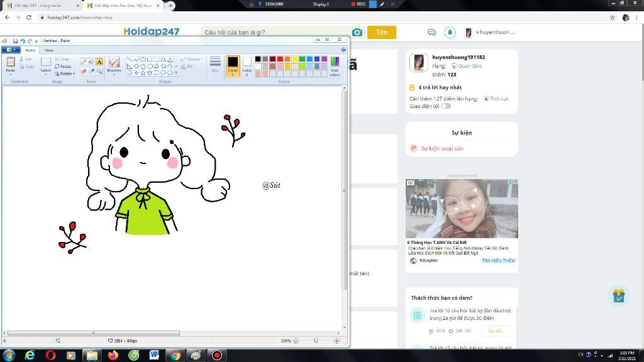Pick the yellow color in the palette
Image resolution: width=644 pixels, height=362 pixels.
point(294,59)
